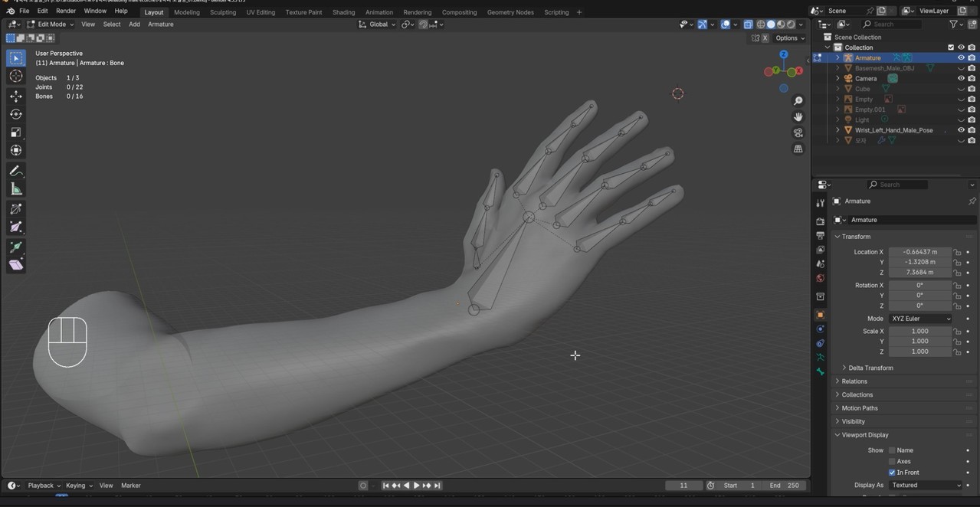
Task: Switch to the Sculpting workspace tab
Action: (222, 11)
